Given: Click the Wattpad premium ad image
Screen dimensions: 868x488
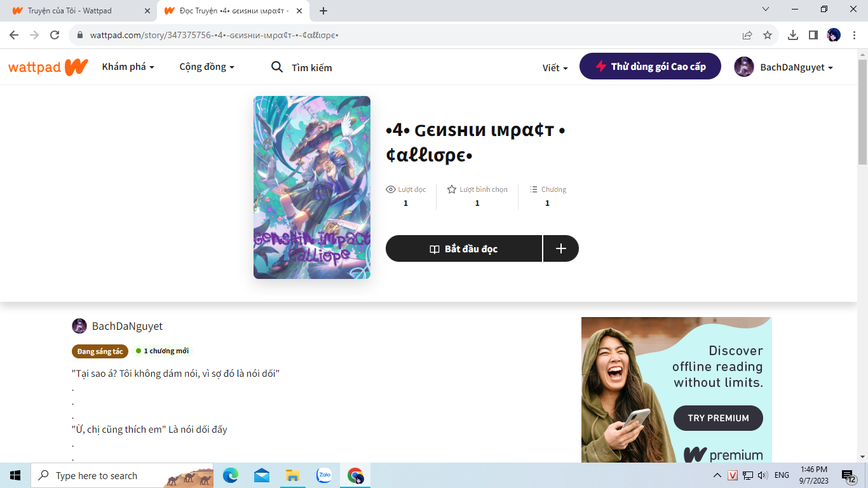Looking at the screenshot, I should point(677,390).
